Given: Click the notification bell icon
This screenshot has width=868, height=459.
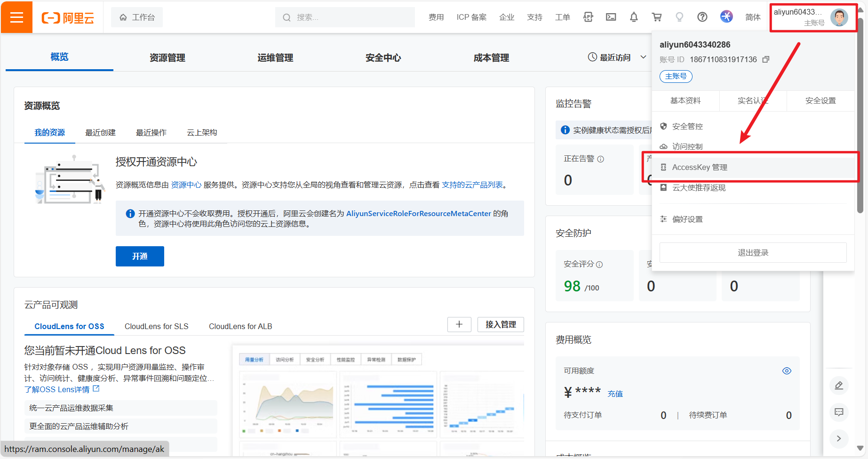Looking at the screenshot, I should pos(634,17).
